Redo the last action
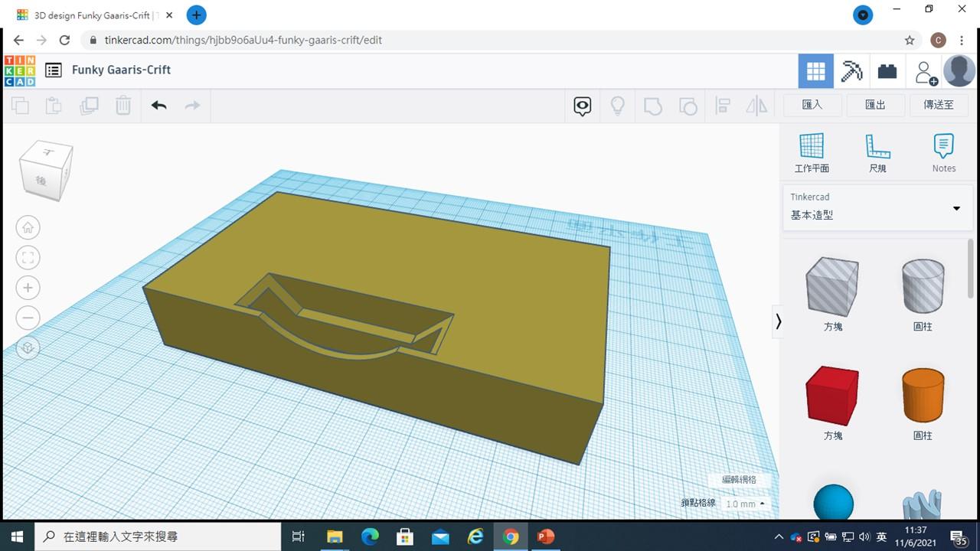The height and width of the screenshot is (551, 980). pos(192,106)
